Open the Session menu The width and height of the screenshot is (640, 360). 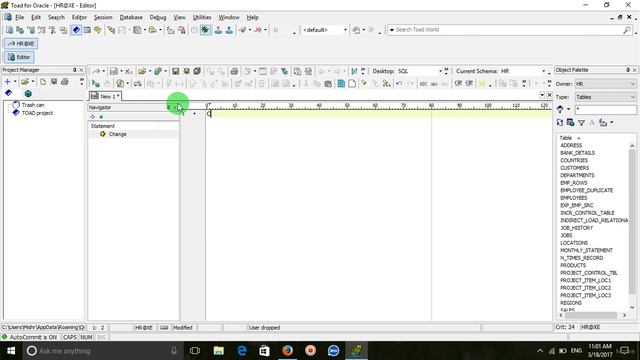103,18
